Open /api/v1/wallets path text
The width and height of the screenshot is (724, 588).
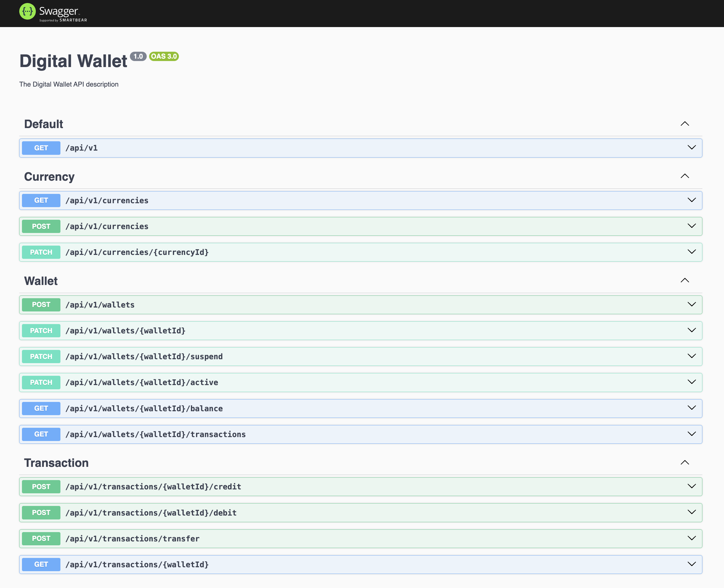(x=100, y=305)
